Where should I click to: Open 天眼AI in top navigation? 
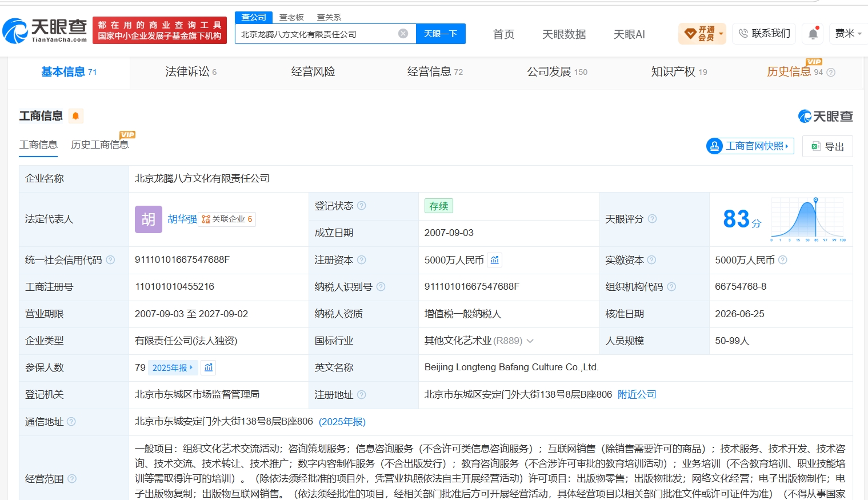point(629,34)
